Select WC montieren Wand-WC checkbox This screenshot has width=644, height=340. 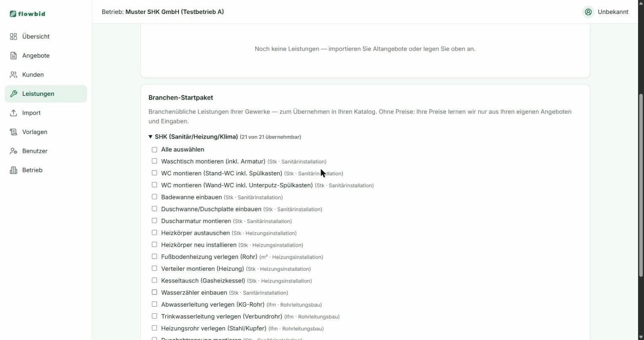(x=154, y=185)
